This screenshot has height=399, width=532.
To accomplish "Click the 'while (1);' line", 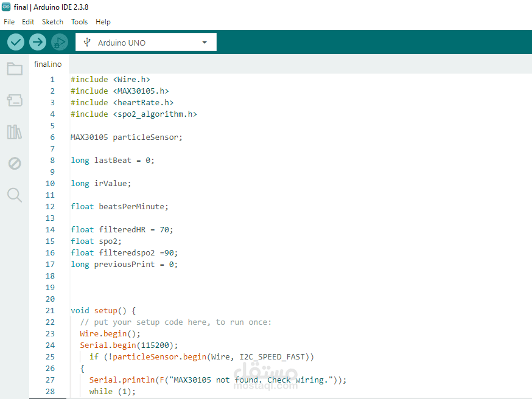I will click(112, 391).
